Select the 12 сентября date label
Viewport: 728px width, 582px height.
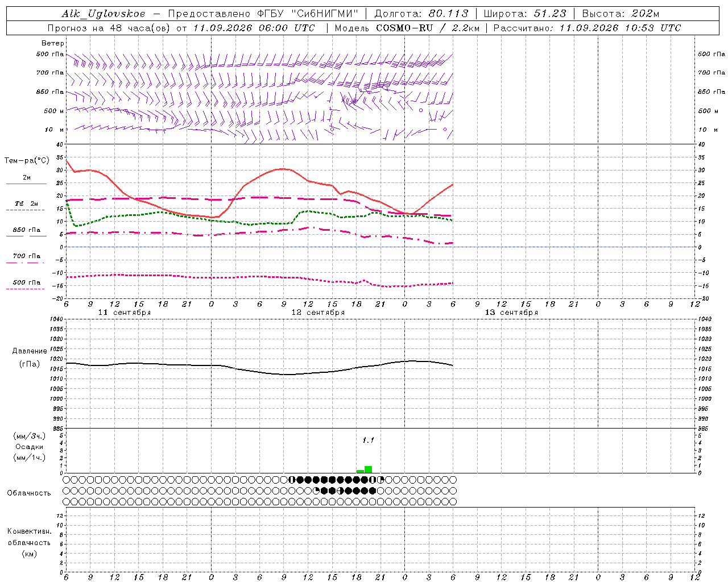(x=318, y=313)
